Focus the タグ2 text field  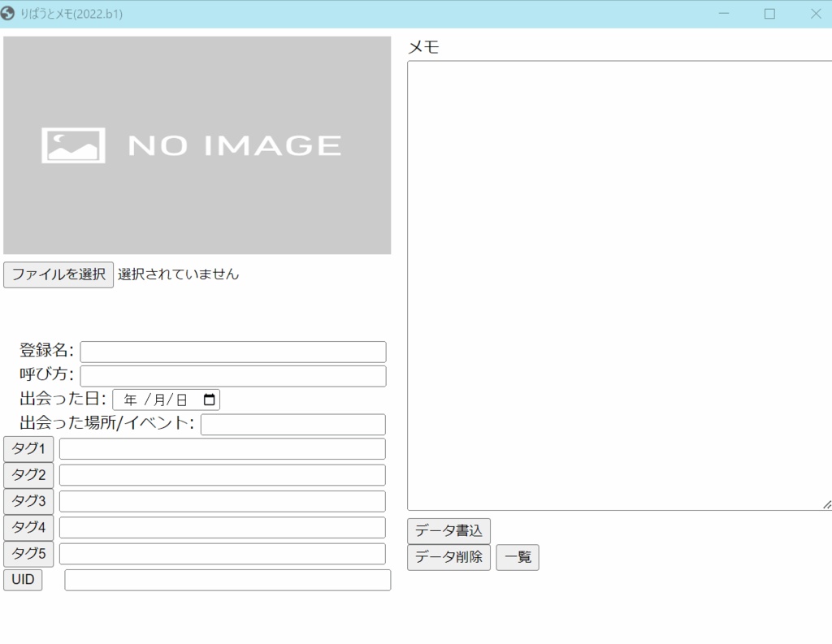point(223,475)
